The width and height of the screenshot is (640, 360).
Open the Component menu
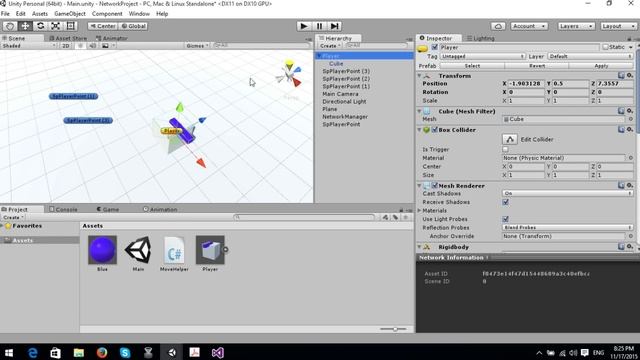(107, 13)
